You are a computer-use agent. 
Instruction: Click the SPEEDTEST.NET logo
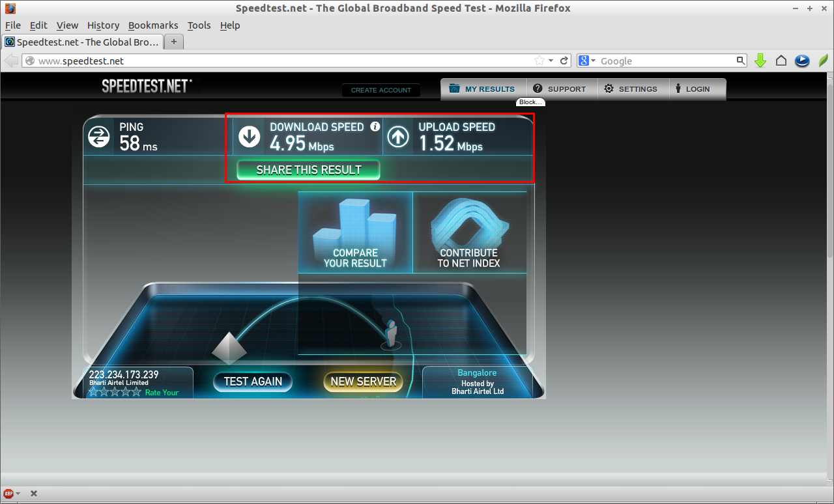[147, 86]
